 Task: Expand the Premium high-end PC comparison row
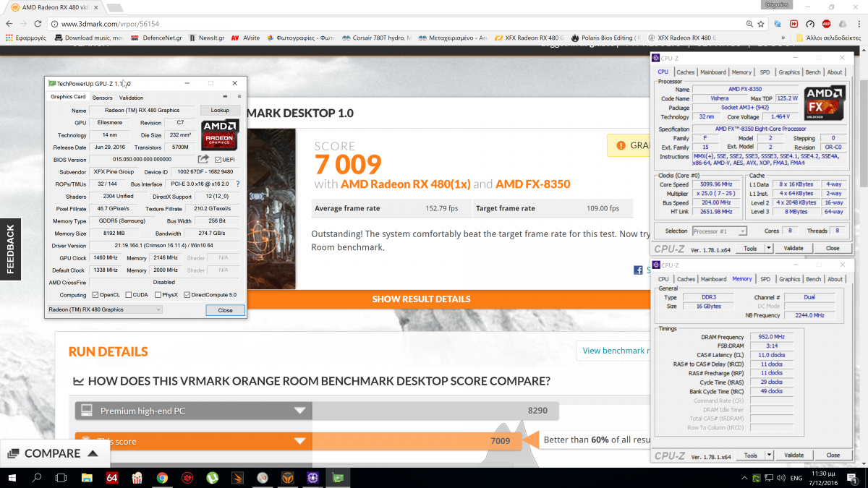[x=299, y=411]
